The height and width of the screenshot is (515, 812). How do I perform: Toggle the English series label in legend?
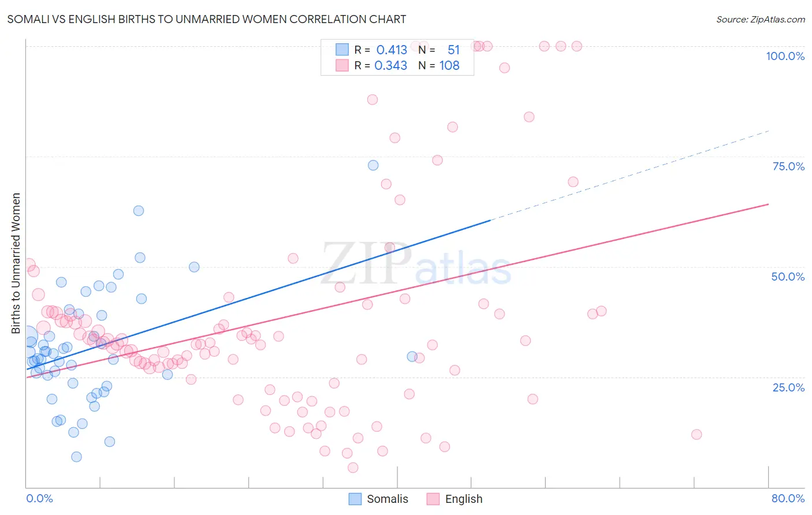tap(464, 499)
